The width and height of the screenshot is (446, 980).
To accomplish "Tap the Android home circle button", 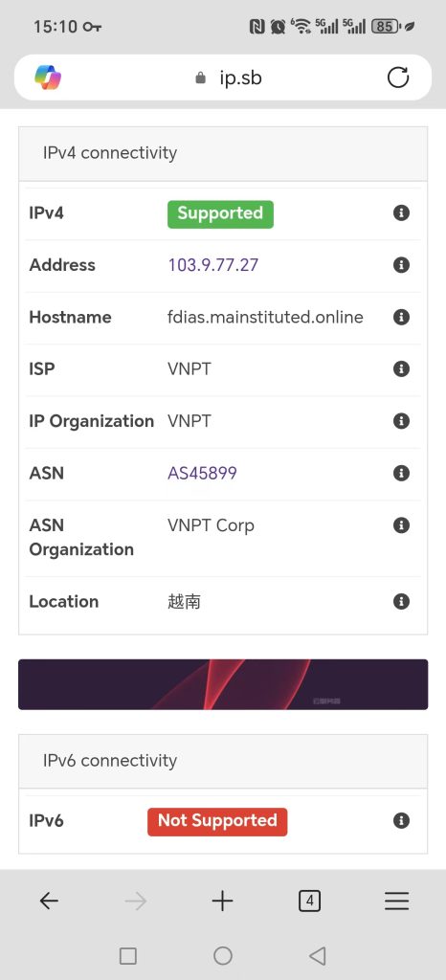I will [223, 956].
